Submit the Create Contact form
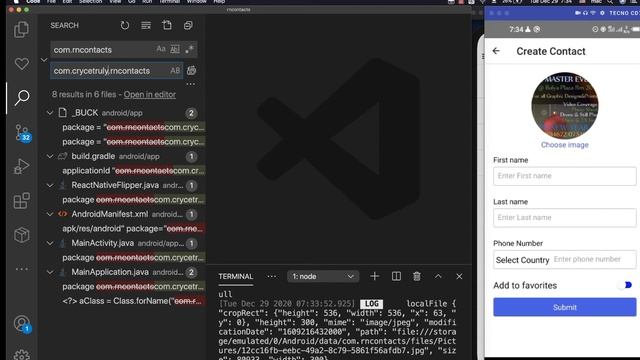The width and height of the screenshot is (640, 360). pyautogui.click(x=564, y=307)
